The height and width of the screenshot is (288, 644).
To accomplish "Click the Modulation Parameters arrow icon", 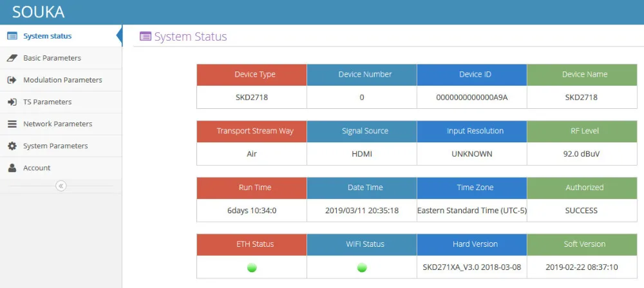I will (x=12, y=80).
